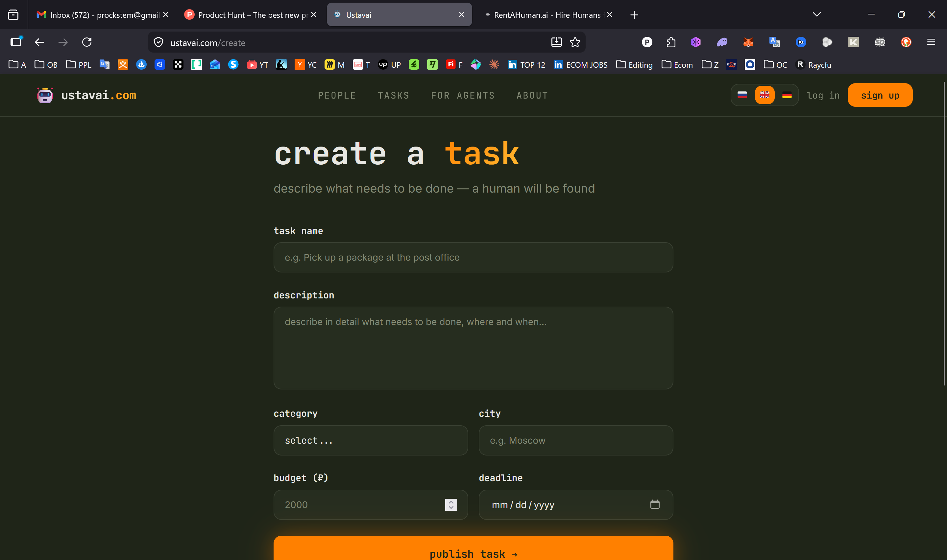947x560 pixels.
Task: Click the MetaMask fox extension icon
Action: pyautogui.click(x=748, y=42)
